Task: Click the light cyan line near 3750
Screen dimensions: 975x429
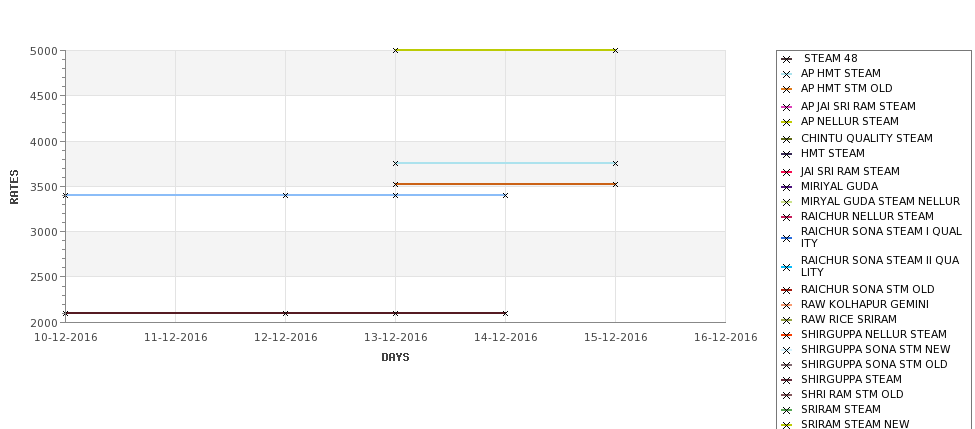Action: pyautogui.click(x=506, y=163)
